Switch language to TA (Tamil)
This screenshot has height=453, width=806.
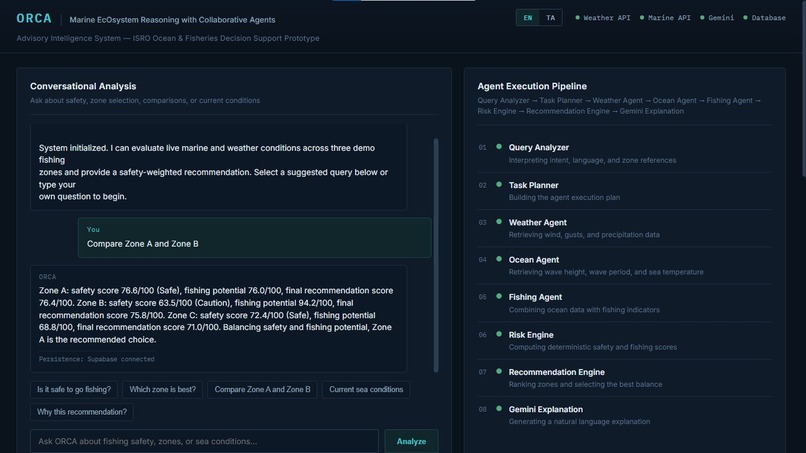point(551,18)
